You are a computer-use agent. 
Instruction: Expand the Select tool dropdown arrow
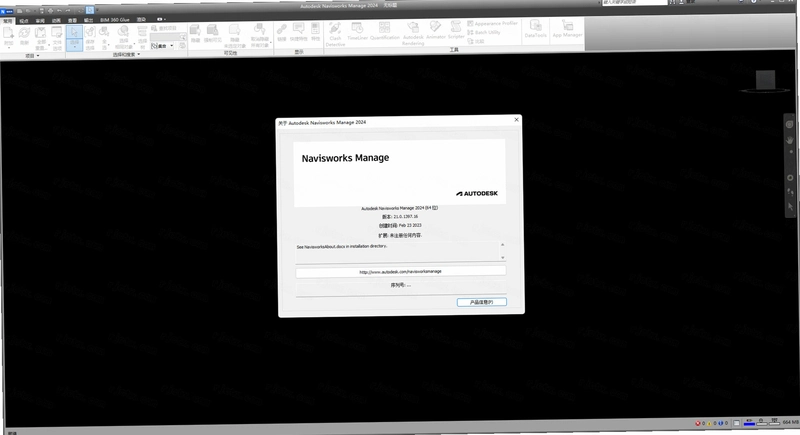(x=74, y=46)
